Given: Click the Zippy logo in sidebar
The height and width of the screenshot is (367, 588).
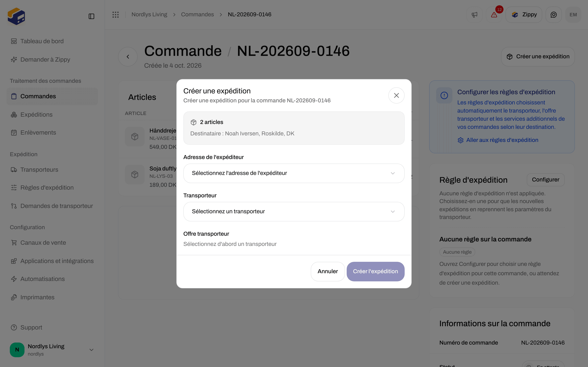Looking at the screenshot, I should (16, 16).
